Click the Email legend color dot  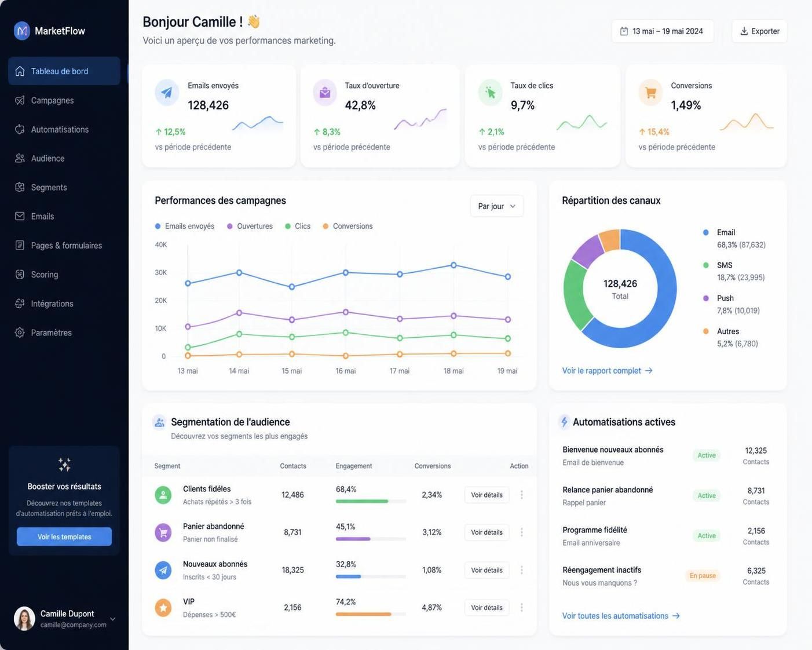pyautogui.click(x=706, y=232)
